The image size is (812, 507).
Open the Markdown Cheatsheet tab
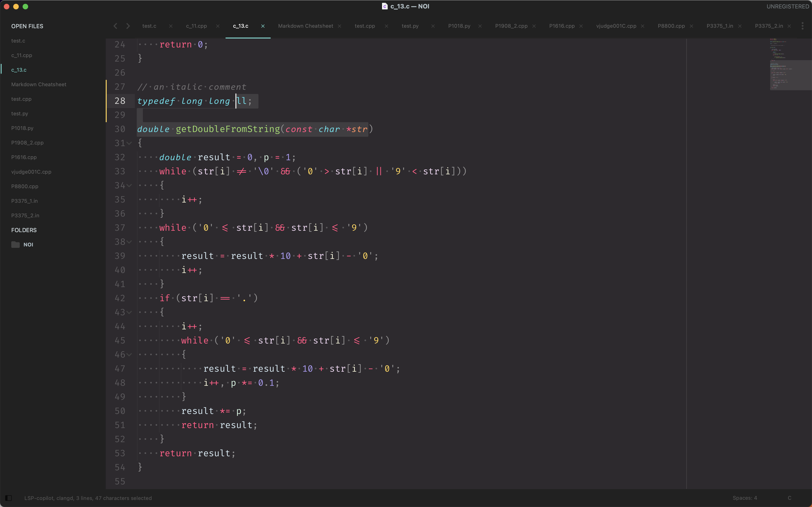click(x=305, y=26)
